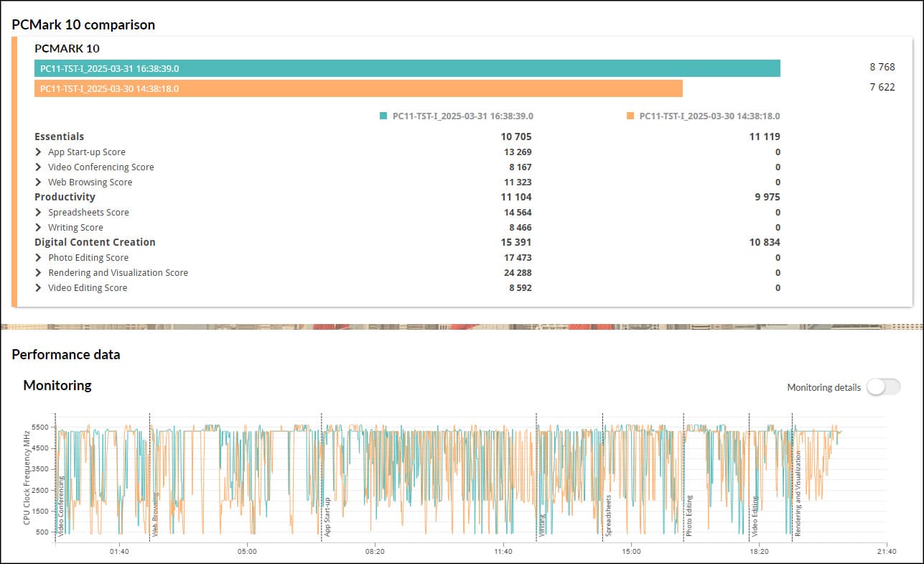924x564 pixels.
Task: Click legend label PC11-TST-I_2025-03-31 16:38:39.0
Action: [x=462, y=116]
